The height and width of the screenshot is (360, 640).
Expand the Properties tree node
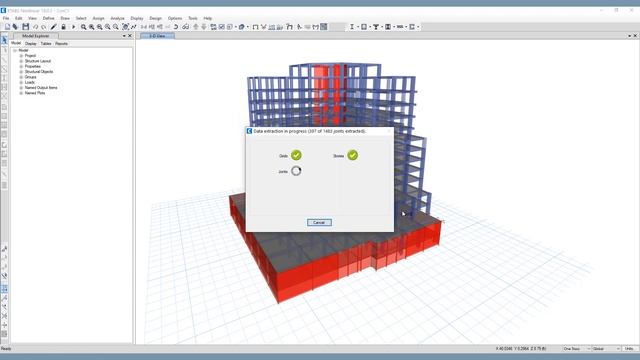pos(21,66)
